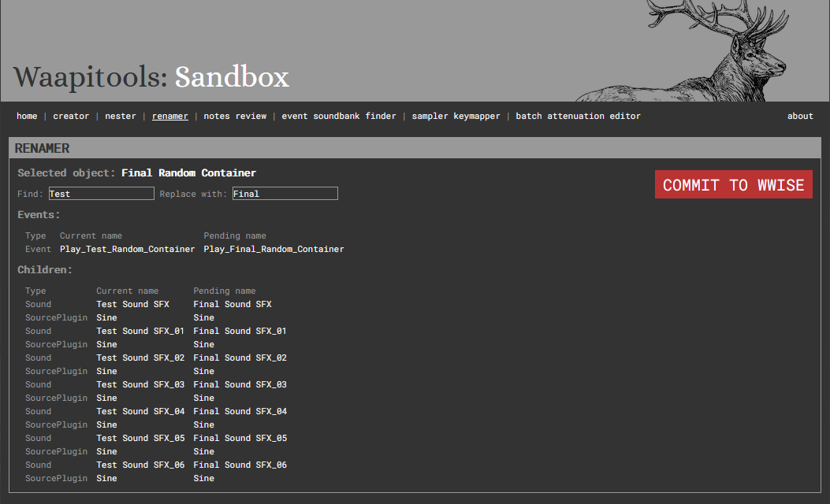The width and height of the screenshot is (830, 504).
Task: Open the sampler keymapper tool
Action: pos(456,116)
